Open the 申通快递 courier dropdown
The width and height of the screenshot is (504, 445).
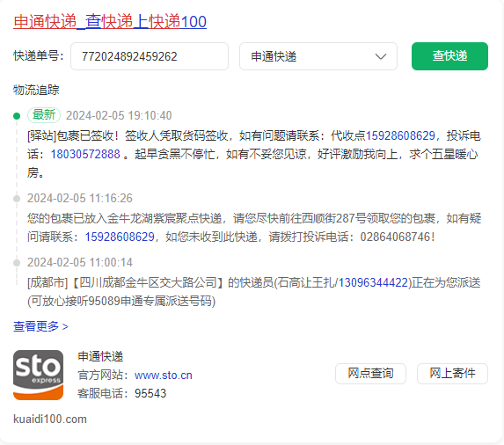pyautogui.click(x=318, y=56)
